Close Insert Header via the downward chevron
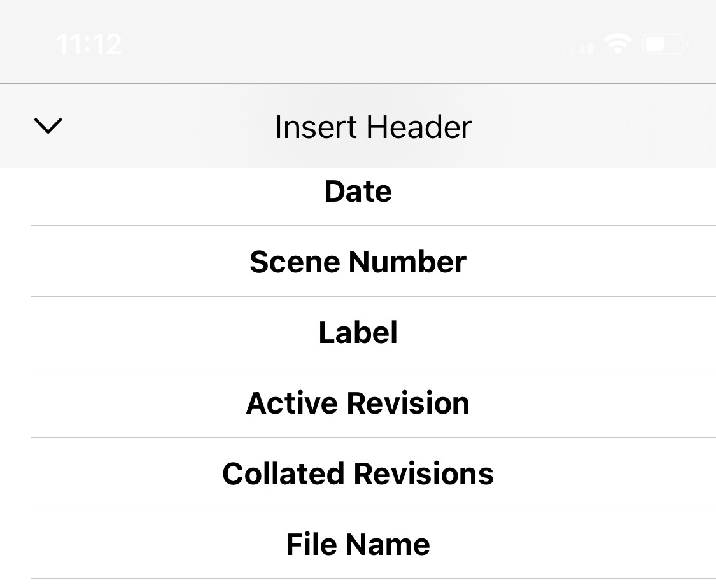The image size is (716, 588). 48,125
